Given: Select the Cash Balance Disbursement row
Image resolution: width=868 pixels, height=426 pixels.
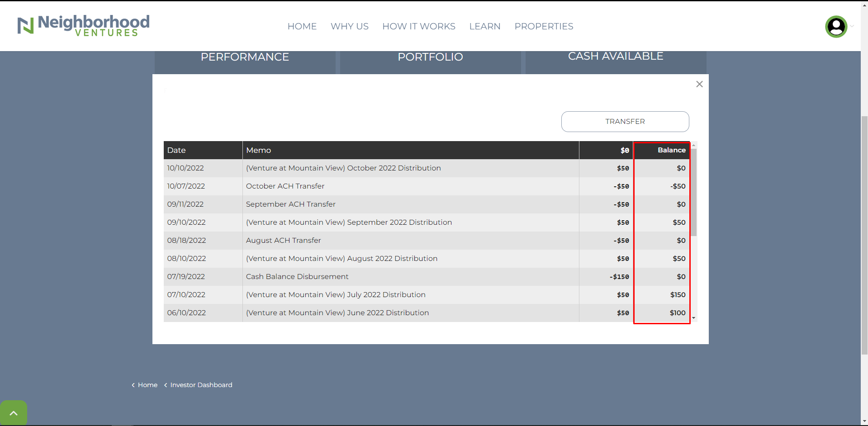Looking at the screenshot, I should [x=297, y=276].
